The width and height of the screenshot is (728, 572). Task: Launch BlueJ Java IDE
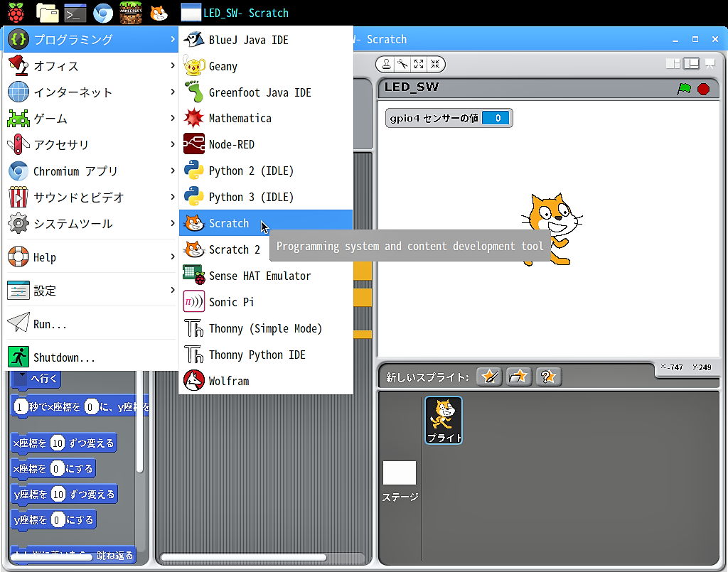266,39
